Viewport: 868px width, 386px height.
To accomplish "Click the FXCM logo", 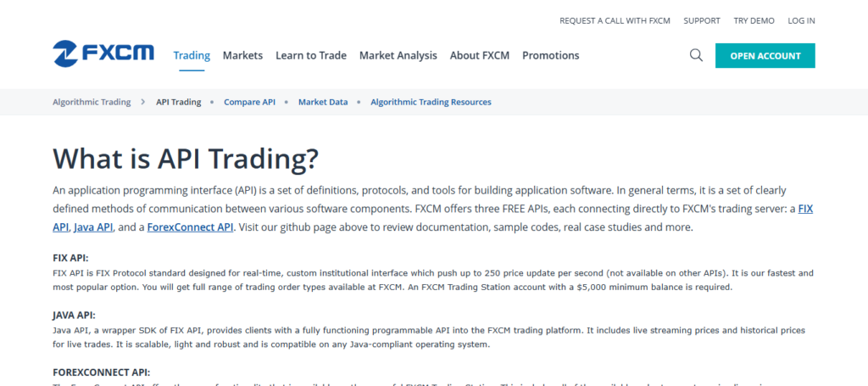I will 103,53.
